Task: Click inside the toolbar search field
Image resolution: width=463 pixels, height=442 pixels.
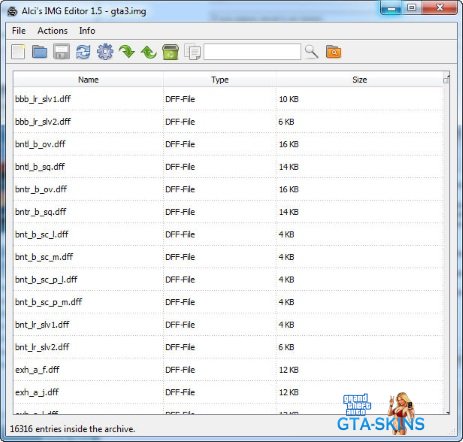Action: [252, 52]
